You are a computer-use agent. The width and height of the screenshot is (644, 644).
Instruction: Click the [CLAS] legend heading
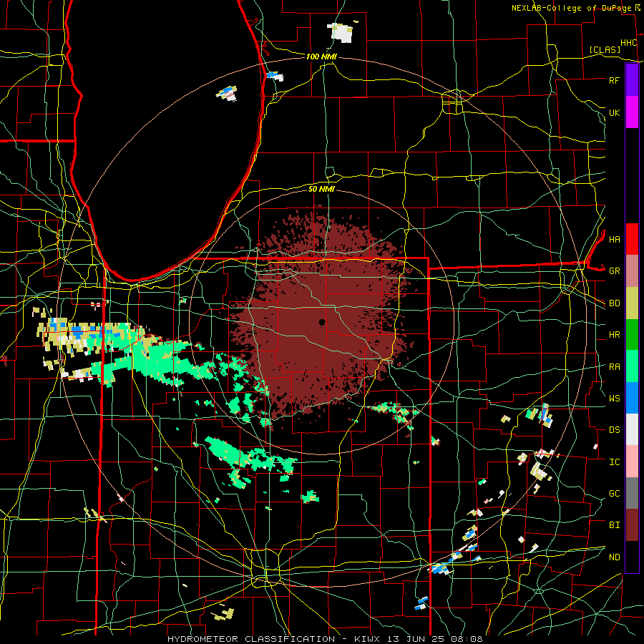pos(605,49)
